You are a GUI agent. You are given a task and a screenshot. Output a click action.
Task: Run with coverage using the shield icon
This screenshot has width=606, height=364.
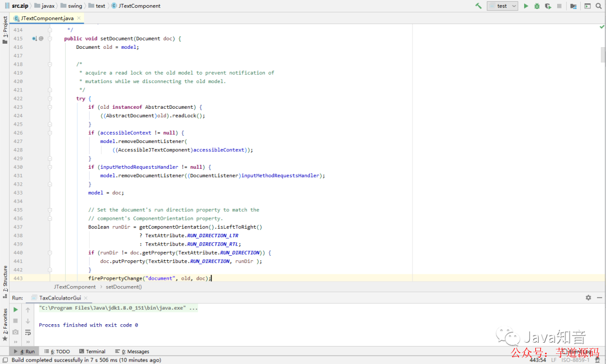(548, 6)
